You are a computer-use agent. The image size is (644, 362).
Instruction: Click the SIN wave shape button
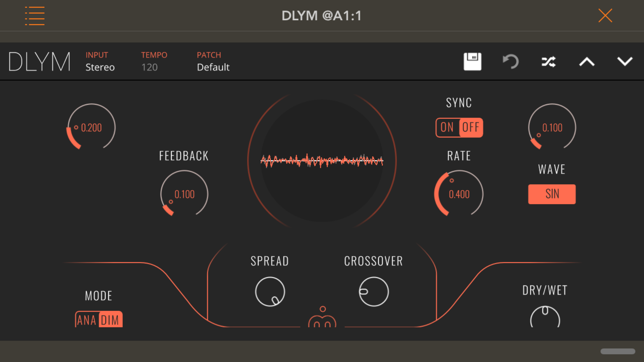coord(552,194)
